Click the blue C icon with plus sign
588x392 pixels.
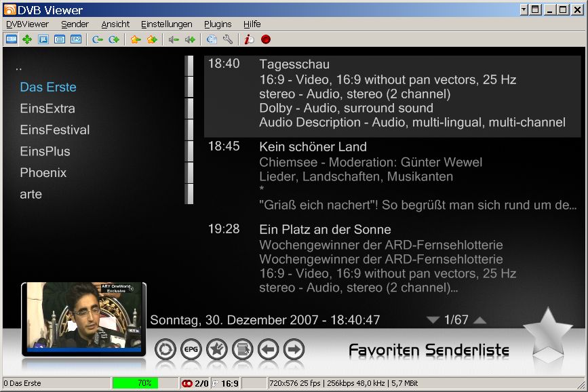pyautogui.click(x=114, y=39)
